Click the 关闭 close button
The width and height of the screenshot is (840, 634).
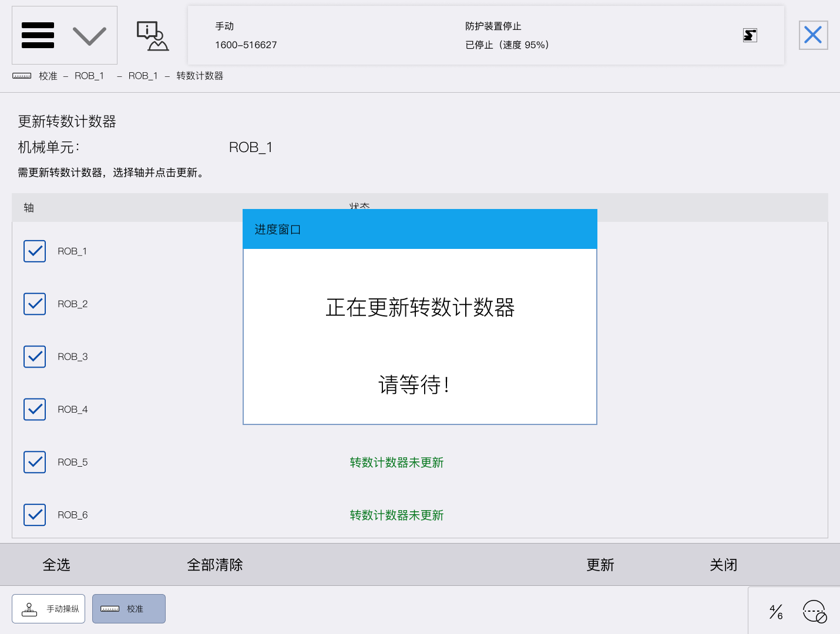[x=723, y=565]
